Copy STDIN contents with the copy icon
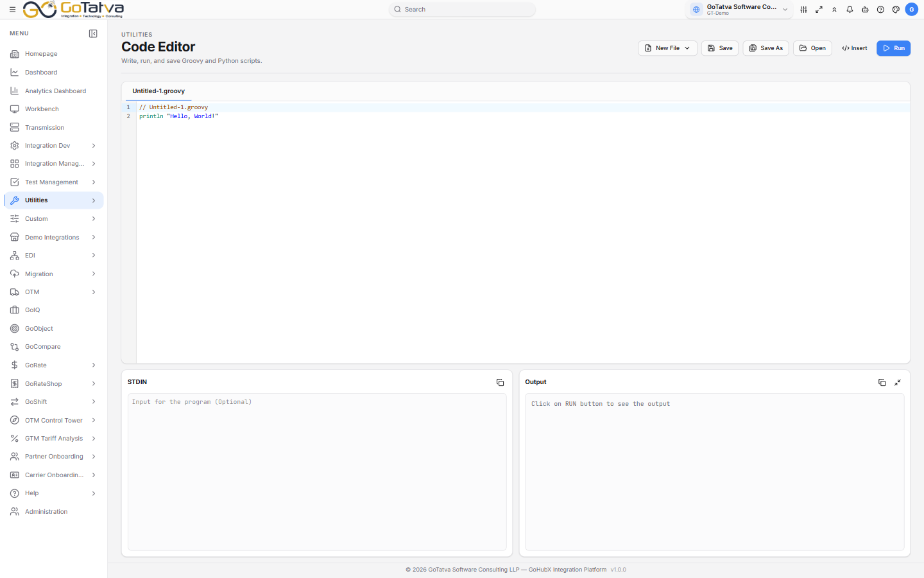 (x=500, y=383)
